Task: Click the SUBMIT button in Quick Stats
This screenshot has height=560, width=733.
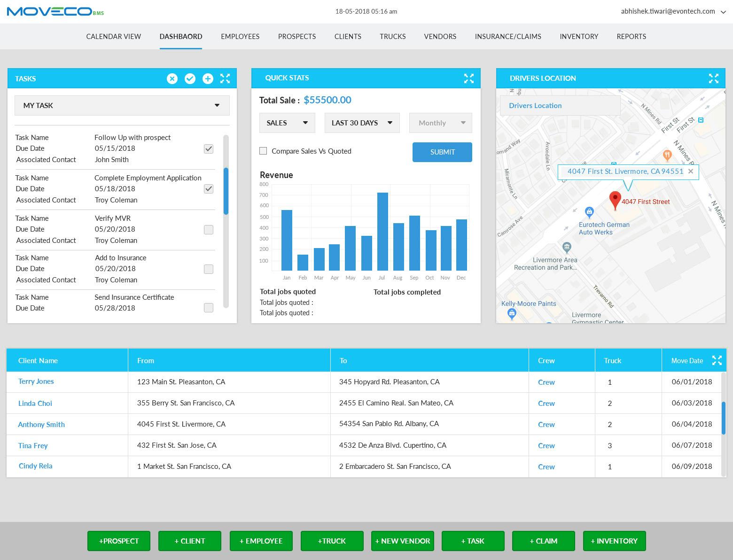Action: point(442,152)
